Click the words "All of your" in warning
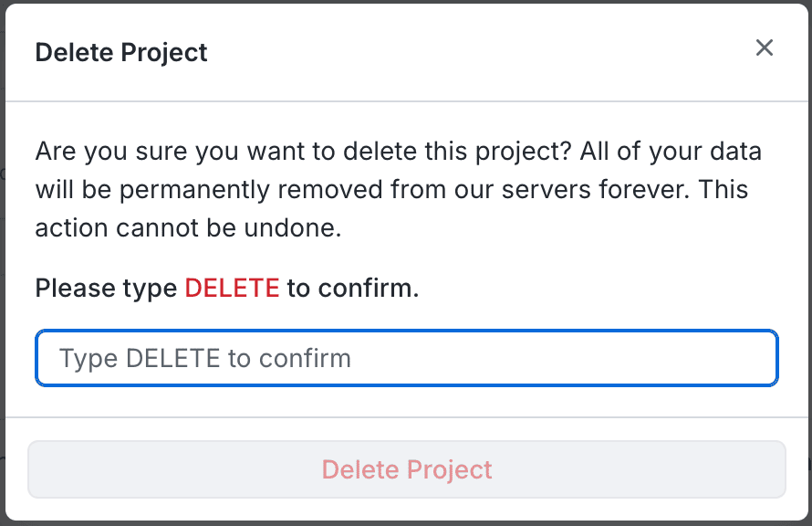 (629, 151)
